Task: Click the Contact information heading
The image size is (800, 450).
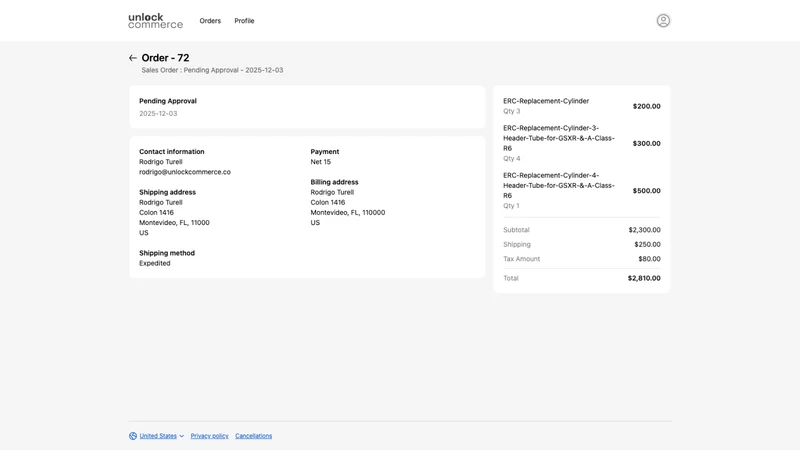Action: point(171,152)
